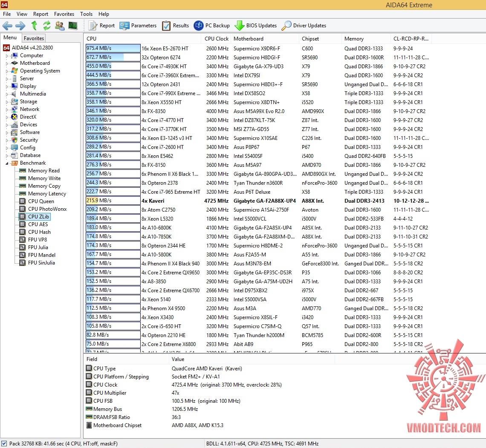
Task: Expand the Computer tree node
Action: [x=7, y=56]
